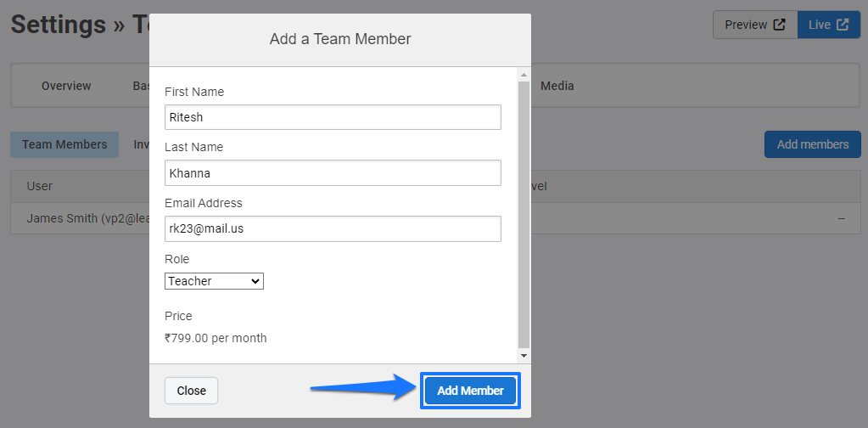This screenshot has width=868, height=428.
Task: Click the Add Member button
Action: tap(470, 391)
